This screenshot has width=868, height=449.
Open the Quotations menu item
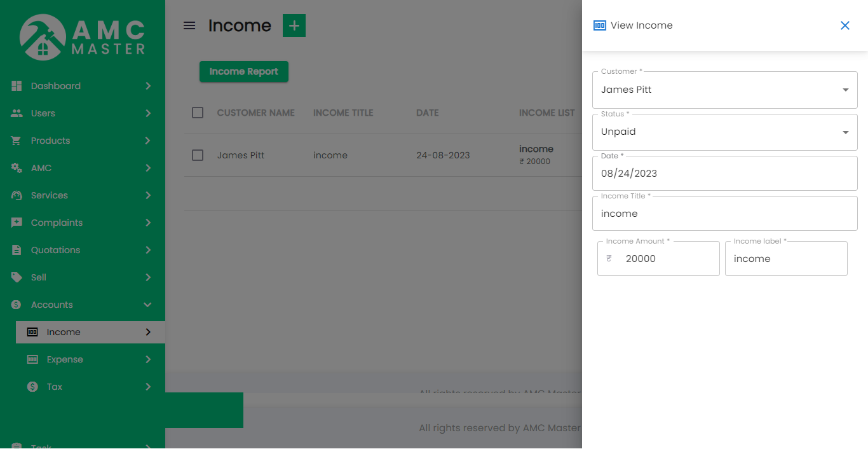56,250
